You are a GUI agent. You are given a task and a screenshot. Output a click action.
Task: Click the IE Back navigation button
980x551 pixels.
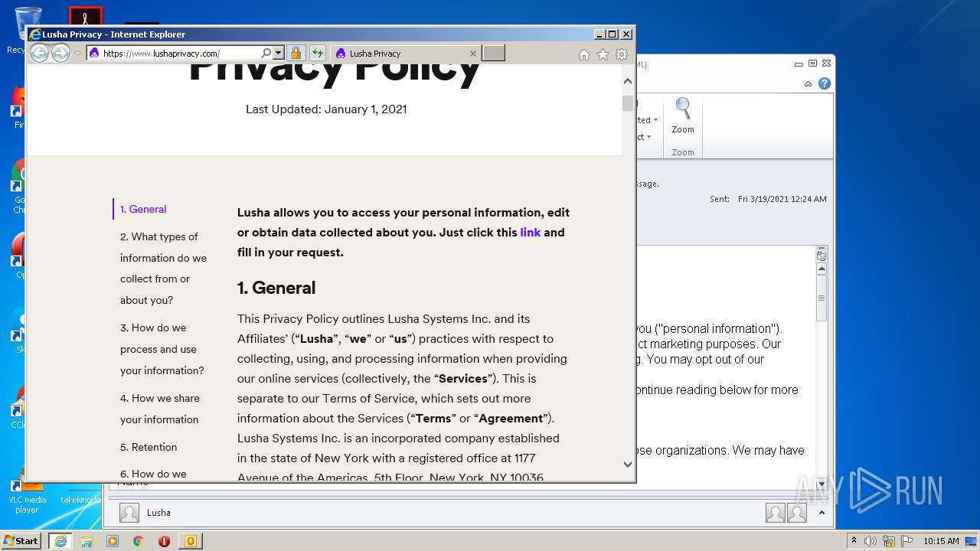point(39,53)
